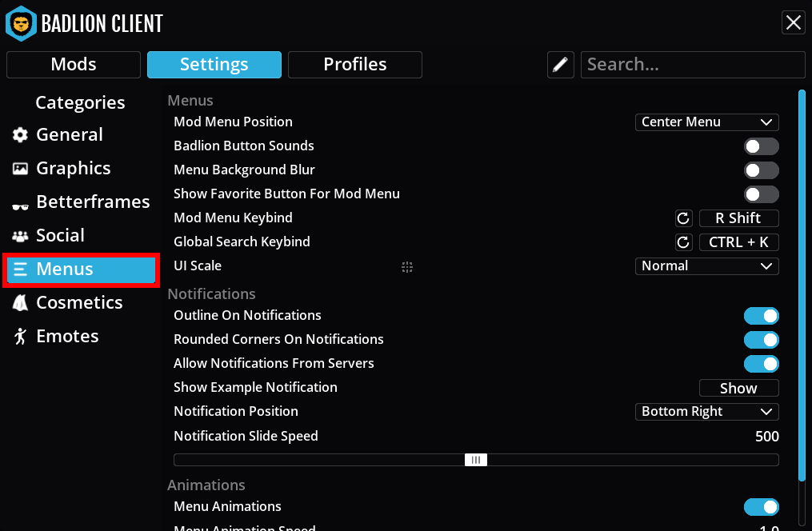Open the Mod Menu Position dropdown
This screenshot has height=531, width=812.
706,122
